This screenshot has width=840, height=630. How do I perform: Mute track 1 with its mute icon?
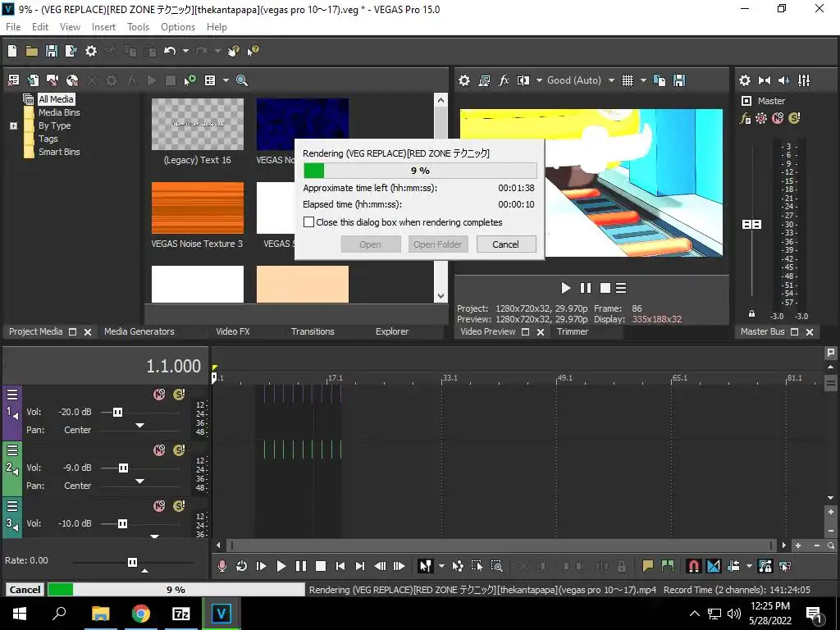tap(159, 395)
